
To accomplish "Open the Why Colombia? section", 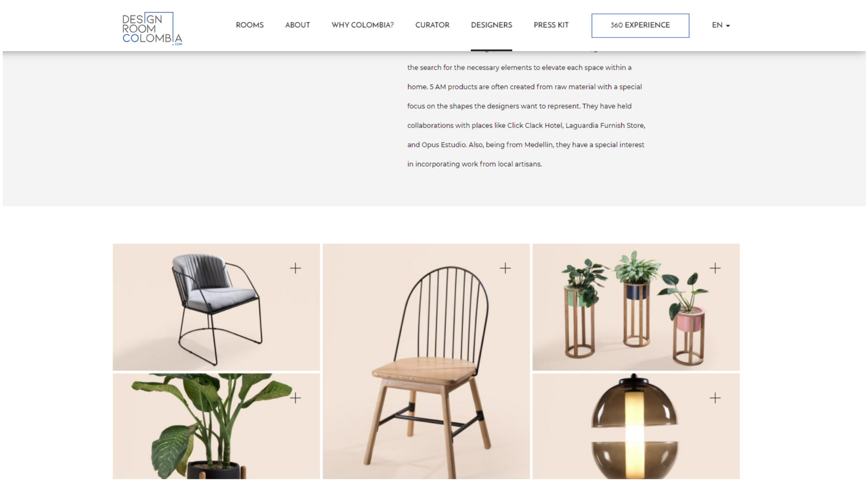I will pos(362,25).
